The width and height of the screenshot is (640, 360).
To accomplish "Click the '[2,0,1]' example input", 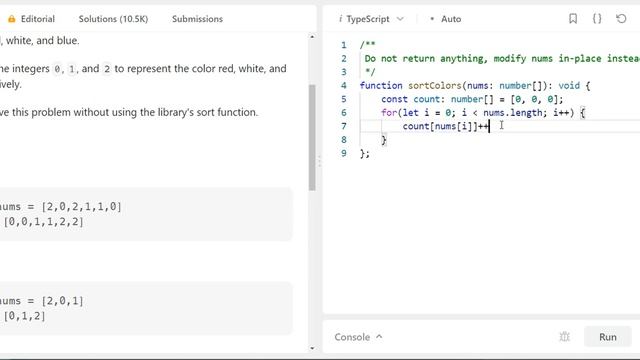I will pos(62,301).
